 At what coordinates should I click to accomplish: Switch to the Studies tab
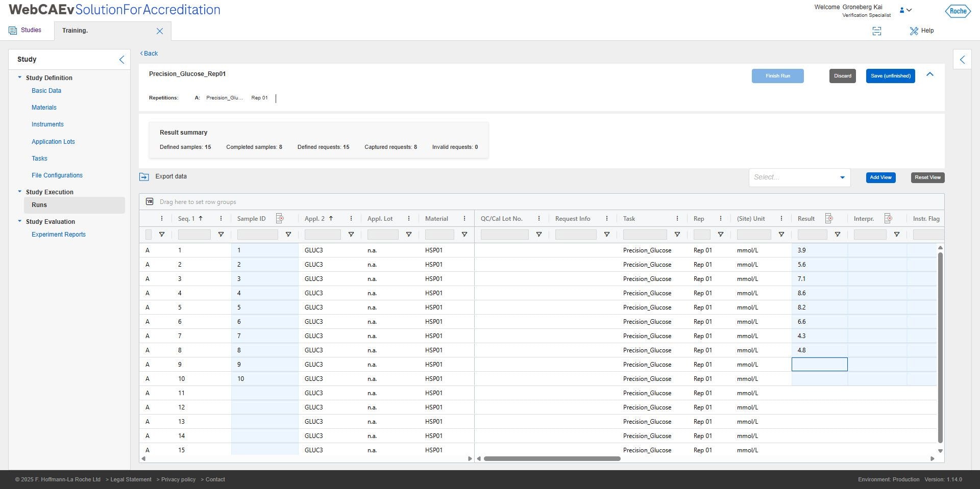[x=26, y=31]
